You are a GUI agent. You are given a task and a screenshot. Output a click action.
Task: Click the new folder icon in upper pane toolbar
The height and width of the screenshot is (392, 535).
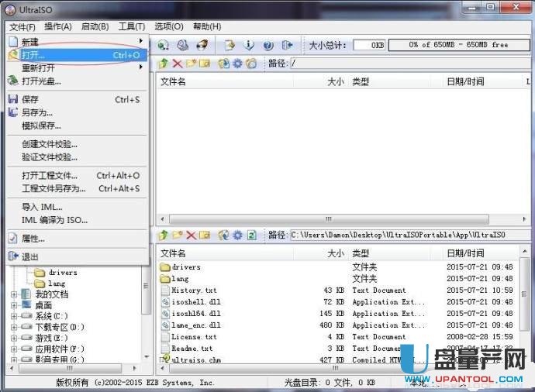(x=191, y=63)
